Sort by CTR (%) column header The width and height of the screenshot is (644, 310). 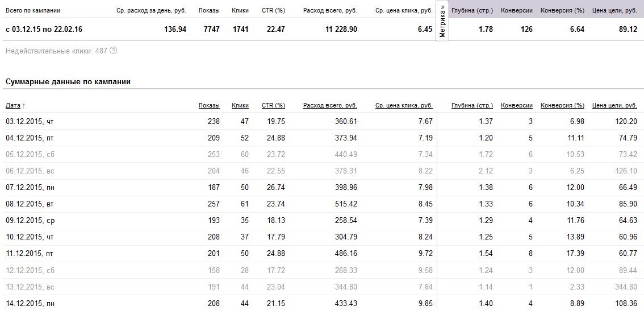273,106
